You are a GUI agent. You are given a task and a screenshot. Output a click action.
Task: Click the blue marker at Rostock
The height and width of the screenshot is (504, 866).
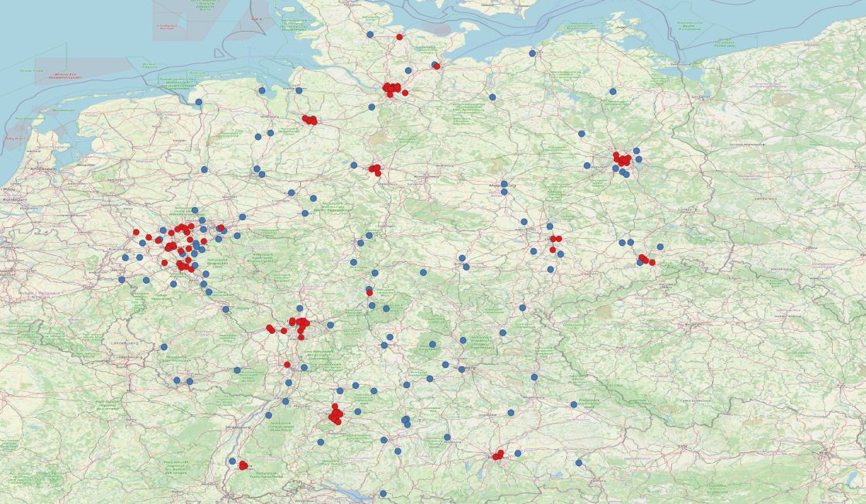(x=532, y=53)
